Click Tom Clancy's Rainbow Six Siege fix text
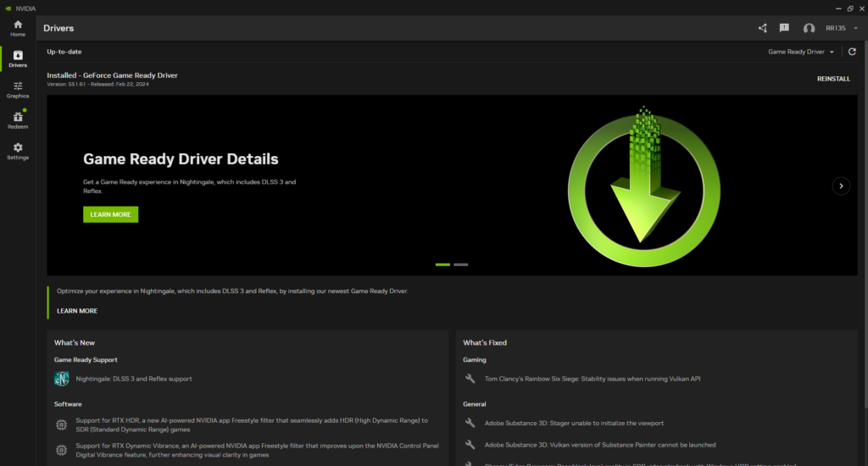Viewport: 868px width, 466px height. click(x=593, y=379)
